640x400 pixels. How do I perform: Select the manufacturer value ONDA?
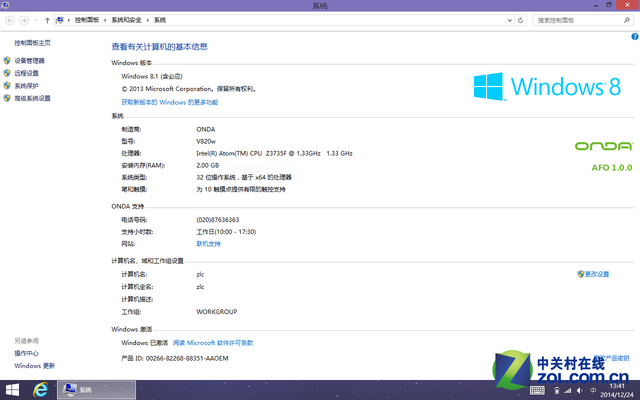(206, 129)
